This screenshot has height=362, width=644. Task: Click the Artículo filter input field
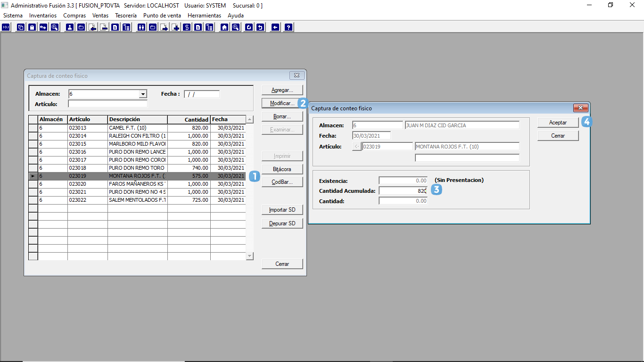[x=108, y=104]
